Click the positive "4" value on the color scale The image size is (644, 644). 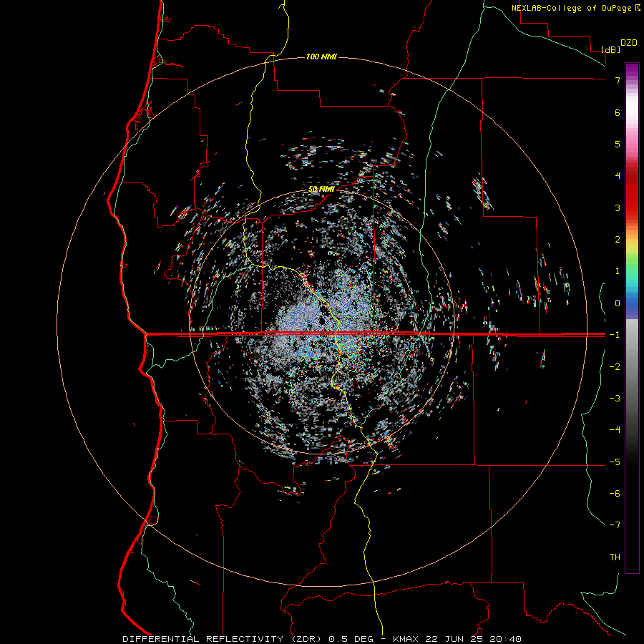pyautogui.click(x=618, y=176)
